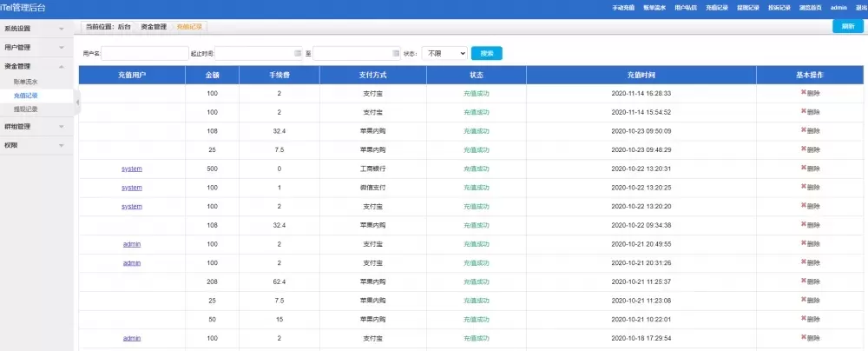Focus the 用户名 input field
The height and width of the screenshot is (351, 868).
tap(145, 53)
